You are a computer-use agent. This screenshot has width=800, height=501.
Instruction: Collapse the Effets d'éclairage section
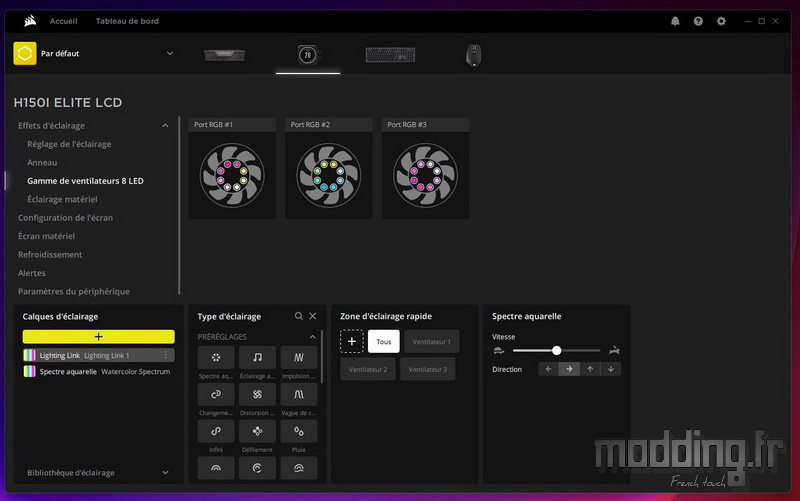(165, 126)
